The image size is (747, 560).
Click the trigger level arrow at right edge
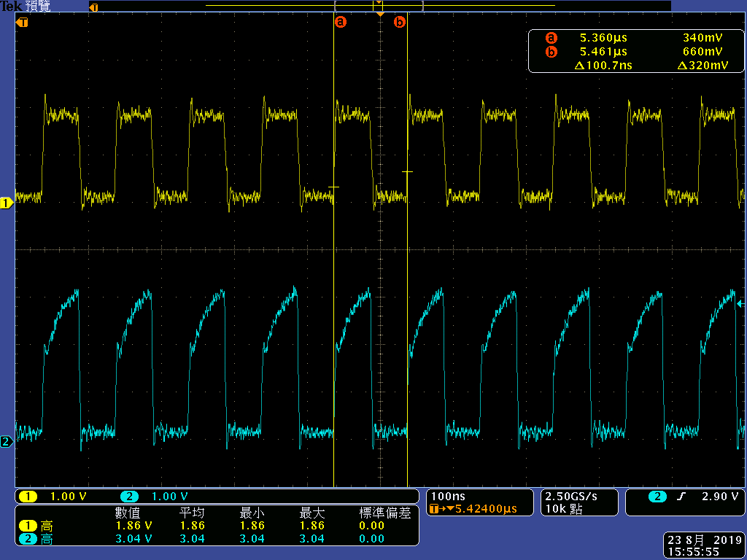click(x=740, y=303)
